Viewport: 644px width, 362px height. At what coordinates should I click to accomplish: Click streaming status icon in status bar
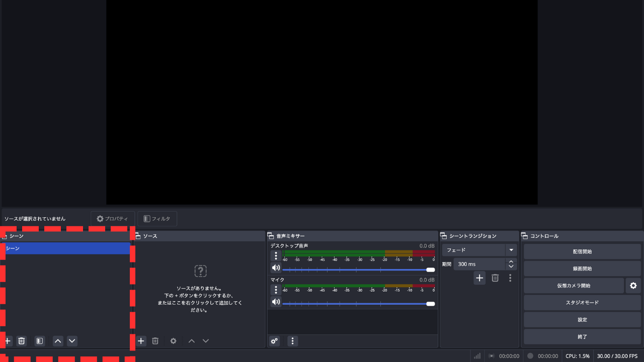click(492, 356)
